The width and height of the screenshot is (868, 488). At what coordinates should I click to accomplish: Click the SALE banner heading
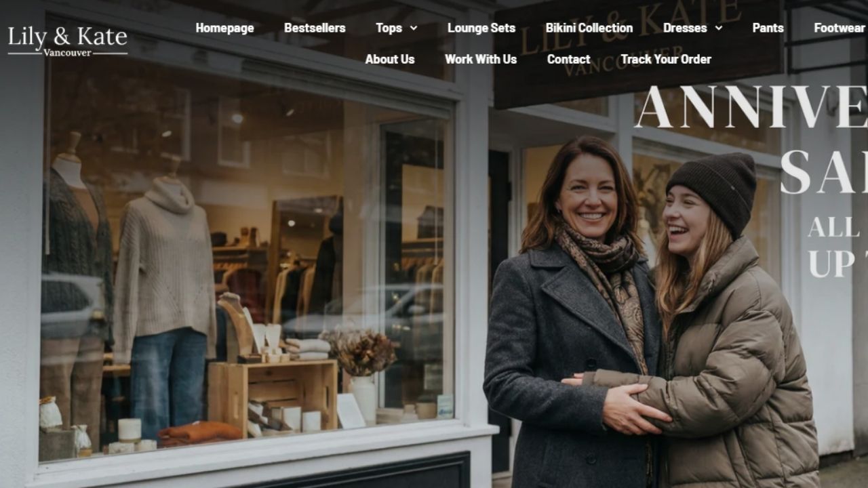pos(824,172)
